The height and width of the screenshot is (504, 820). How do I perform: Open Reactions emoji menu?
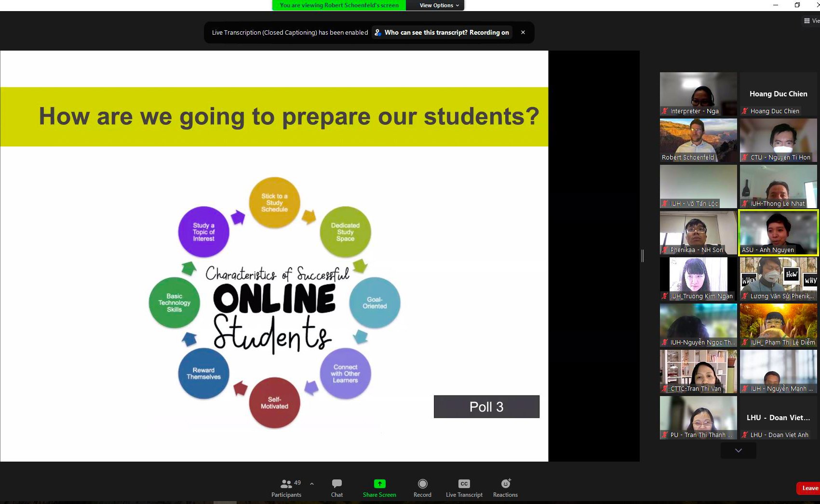pyautogui.click(x=505, y=488)
